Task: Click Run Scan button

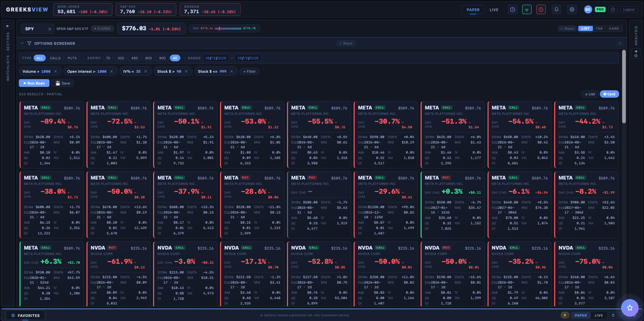Action: [x=34, y=83]
